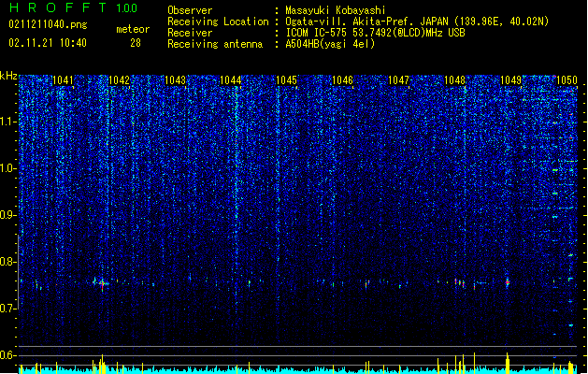The height and width of the screenshot is (374, 588).
Task: Click the 1045 time marker
Action: pos(286,80)
